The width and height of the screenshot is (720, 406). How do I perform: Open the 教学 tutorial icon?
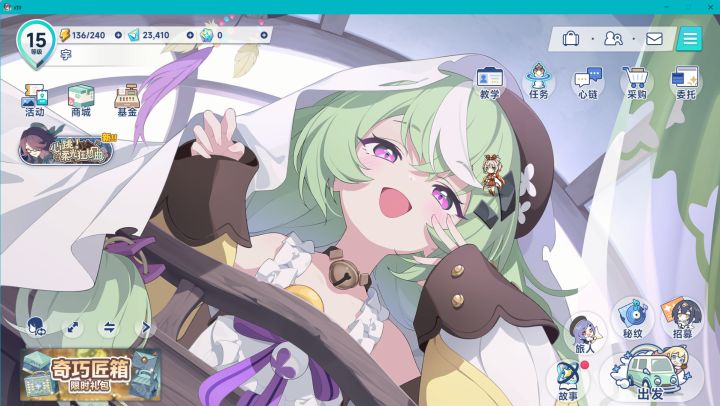489,83
